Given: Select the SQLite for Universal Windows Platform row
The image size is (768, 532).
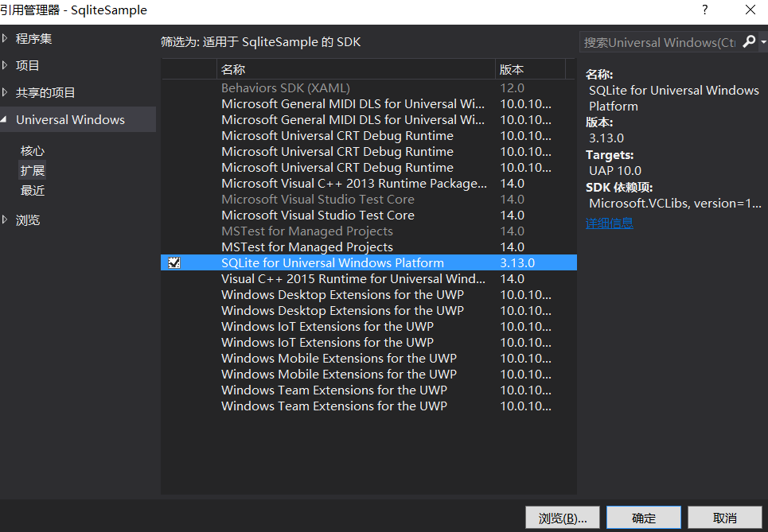Looking at the screenshot, I should click(368, 262).
